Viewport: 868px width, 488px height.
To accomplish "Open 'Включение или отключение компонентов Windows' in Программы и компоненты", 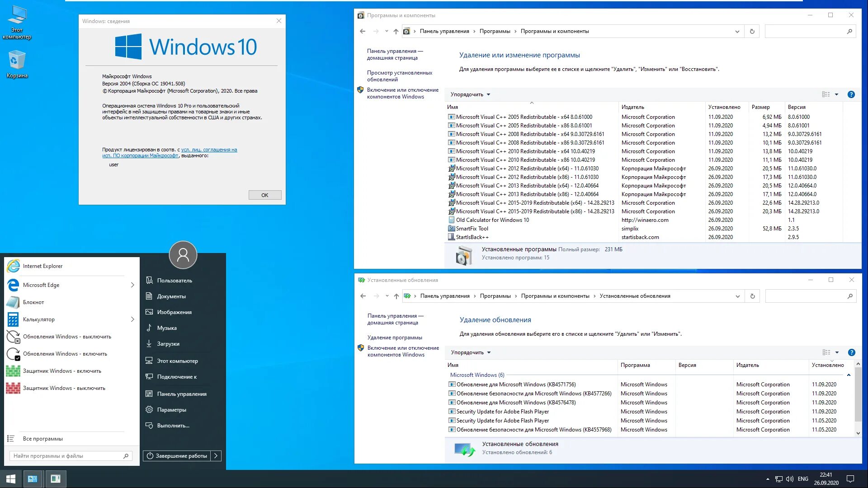I will pyautogui.click(x=403, y=93).
